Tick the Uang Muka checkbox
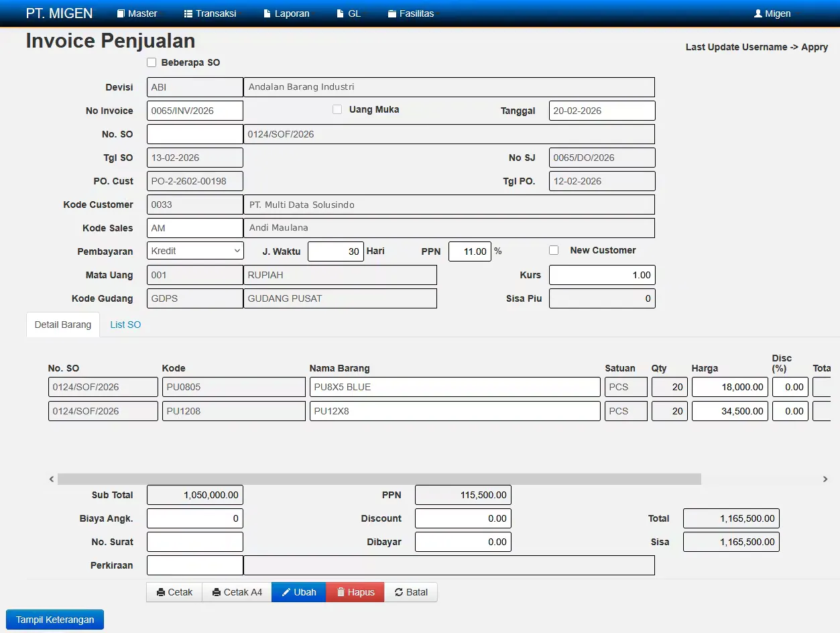The width and height of the screenshot is (840, 633). coord(337,109)
